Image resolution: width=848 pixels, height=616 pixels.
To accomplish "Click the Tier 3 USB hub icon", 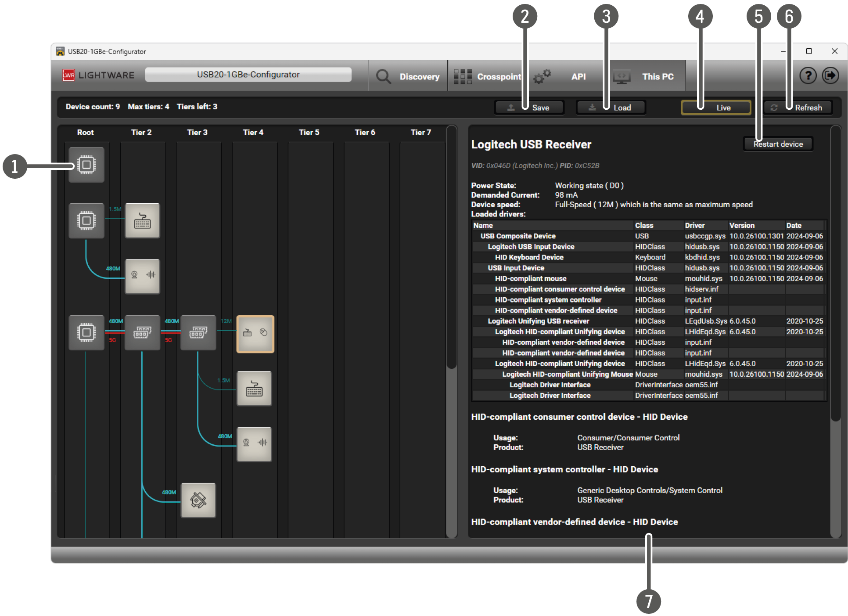I will [198, 333].
